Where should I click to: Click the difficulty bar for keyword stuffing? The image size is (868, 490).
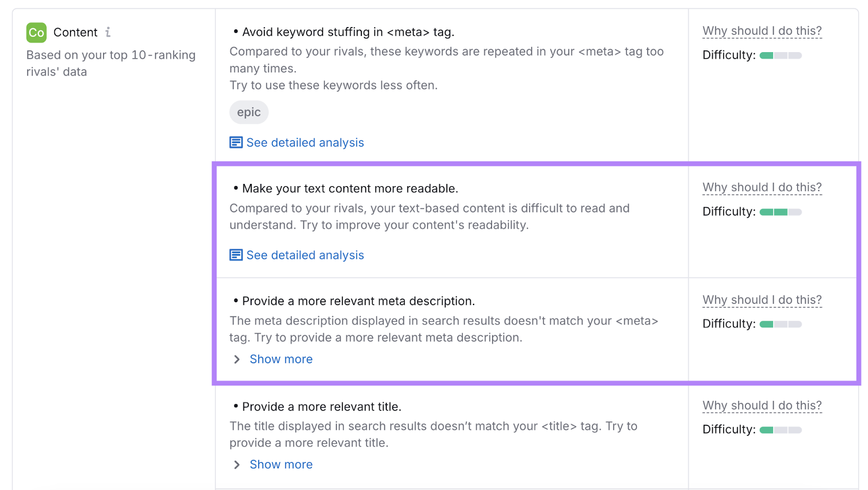point(781,55)
